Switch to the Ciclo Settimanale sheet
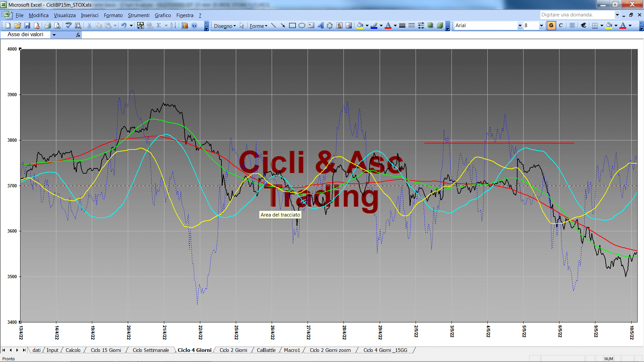The height and width of the screenshot is (362, 644). [151, 350]
